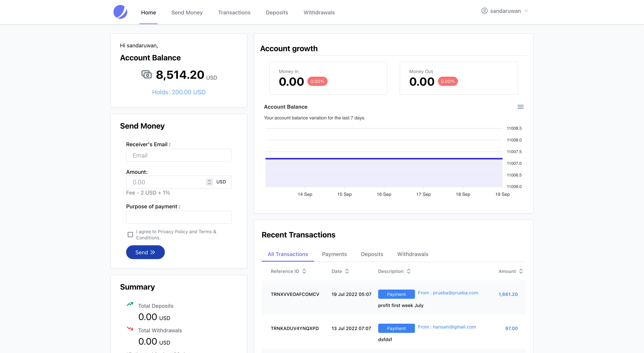
Task: Open Transactions nav page
Action: [234, 12]
